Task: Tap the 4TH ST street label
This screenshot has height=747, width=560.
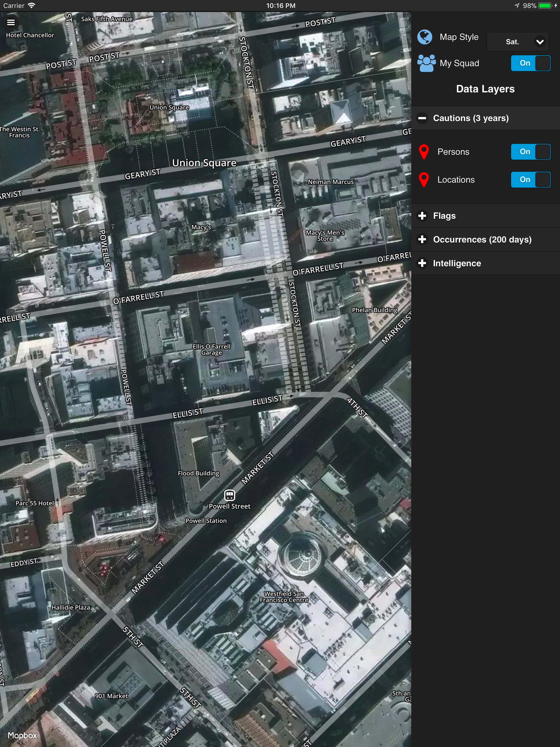Action: coord(357,408)
